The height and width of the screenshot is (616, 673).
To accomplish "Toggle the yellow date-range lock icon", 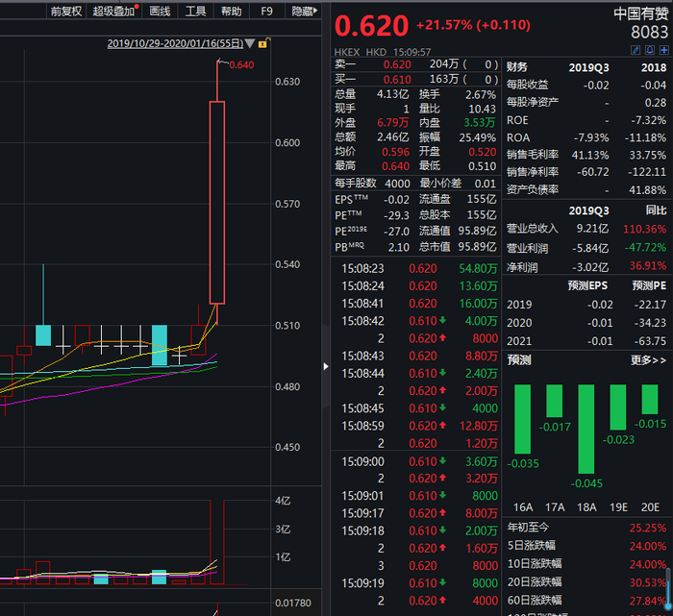I will tap(262, 43).
